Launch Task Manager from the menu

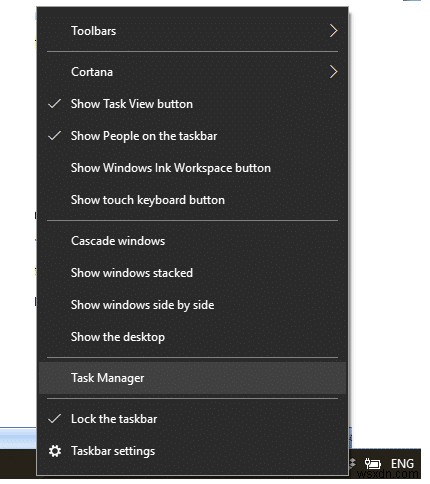point(192,378)
